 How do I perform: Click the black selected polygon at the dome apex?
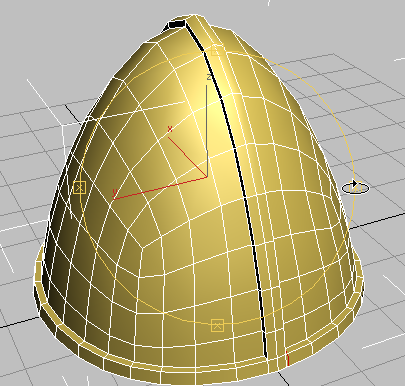coord(177,24)
